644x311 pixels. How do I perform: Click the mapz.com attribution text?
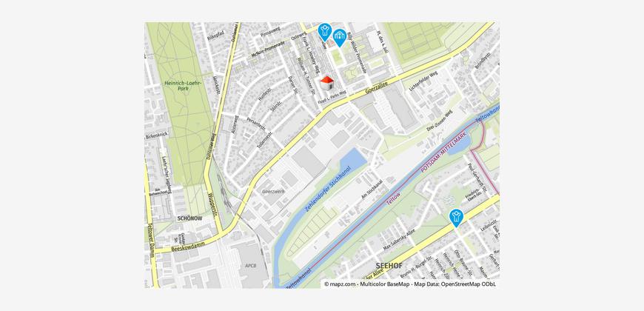[x=340, y=284]
